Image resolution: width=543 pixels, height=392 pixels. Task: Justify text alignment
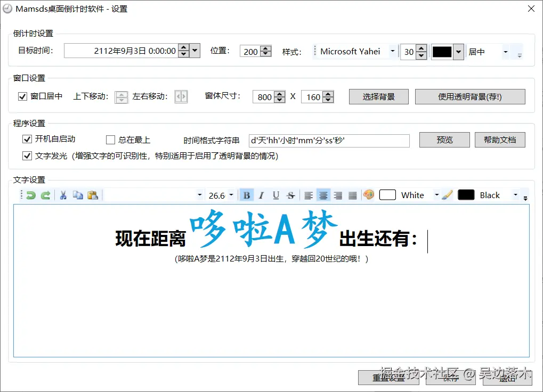tap(353, 195)
